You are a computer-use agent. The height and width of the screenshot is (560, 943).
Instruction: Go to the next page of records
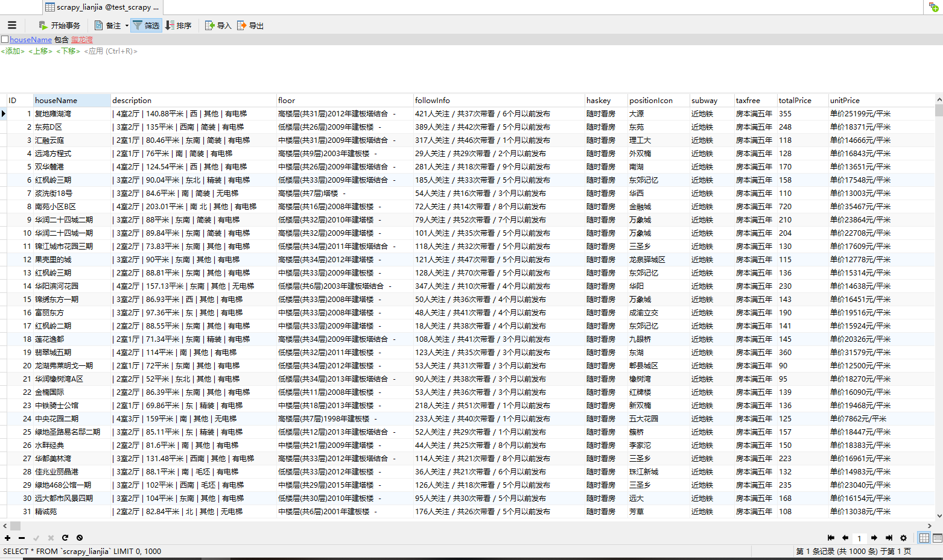coord(874,538)
